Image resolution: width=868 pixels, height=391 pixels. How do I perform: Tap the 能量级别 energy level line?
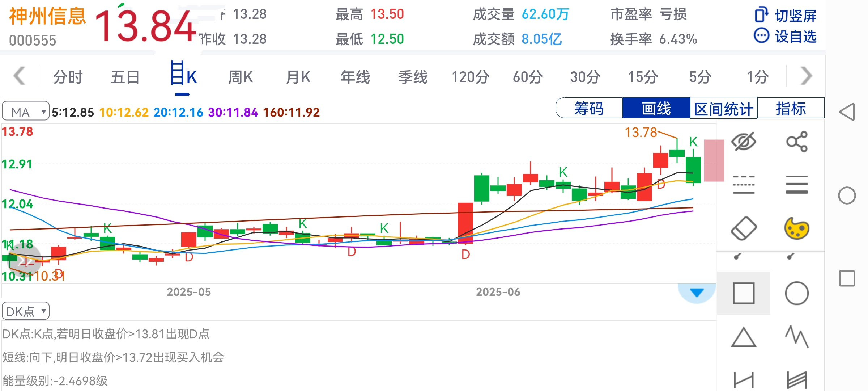point(55,381)
